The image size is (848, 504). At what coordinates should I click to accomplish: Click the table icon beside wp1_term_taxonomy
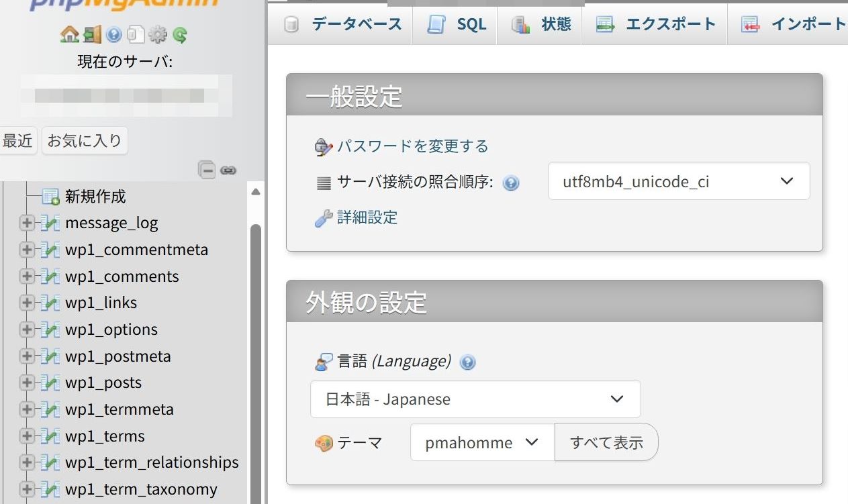50,489
